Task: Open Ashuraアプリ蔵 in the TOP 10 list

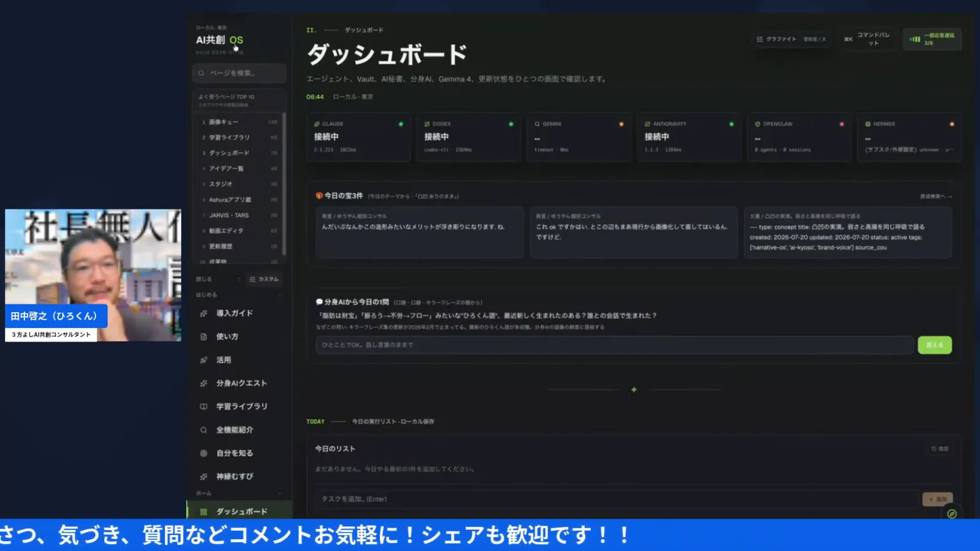Action: 239,200
